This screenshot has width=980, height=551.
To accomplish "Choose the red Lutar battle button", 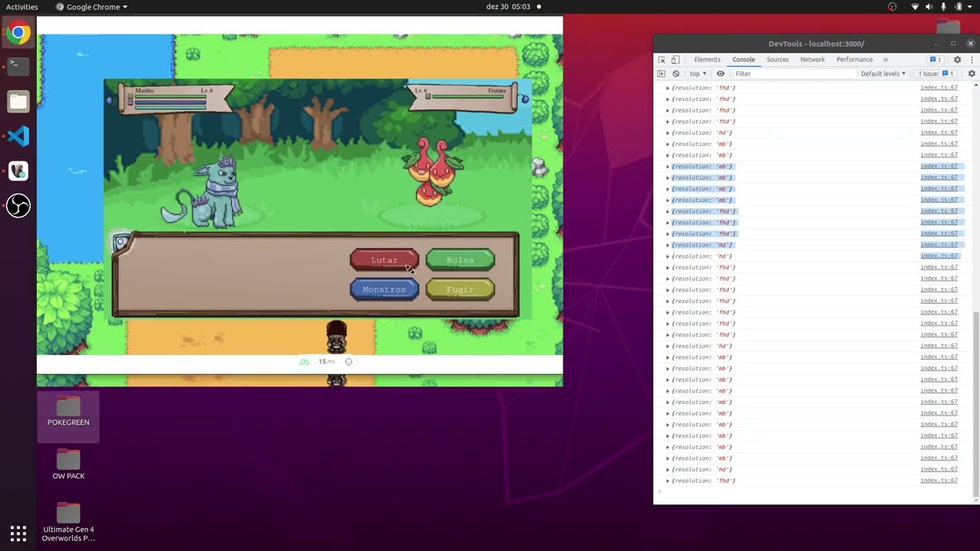I will [384, 260].
